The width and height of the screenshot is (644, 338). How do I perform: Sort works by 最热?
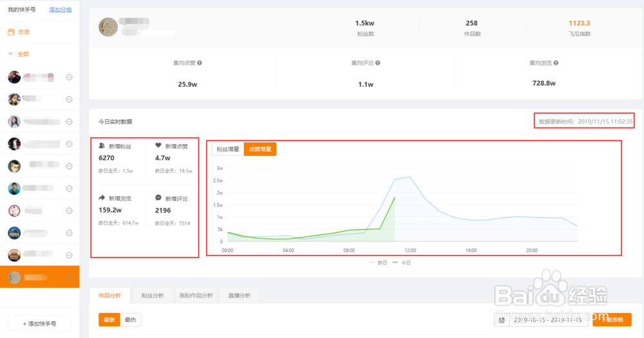click(131, 320)
